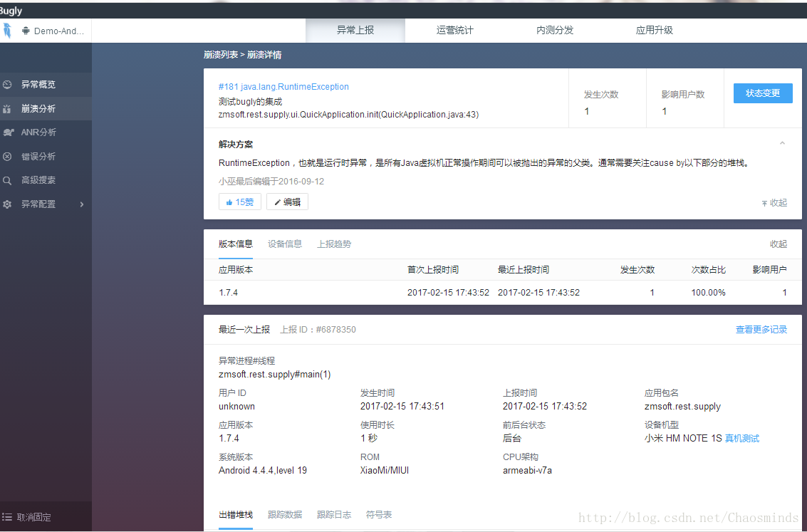This screenshot has width=807, height=532.
Task: Open the 应用升级 tab
Action: (654, 31)
